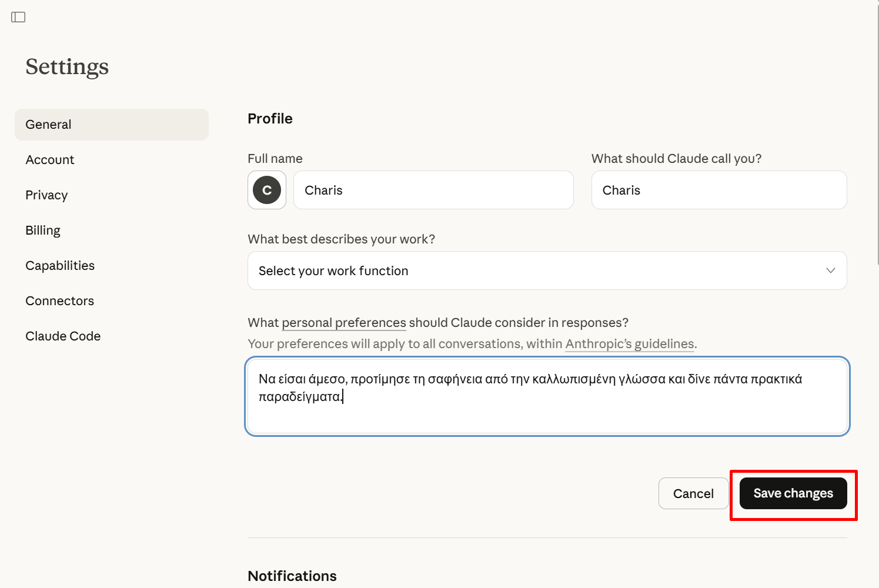Open the General settings tab
879x588 pixels.
[112, 125]
